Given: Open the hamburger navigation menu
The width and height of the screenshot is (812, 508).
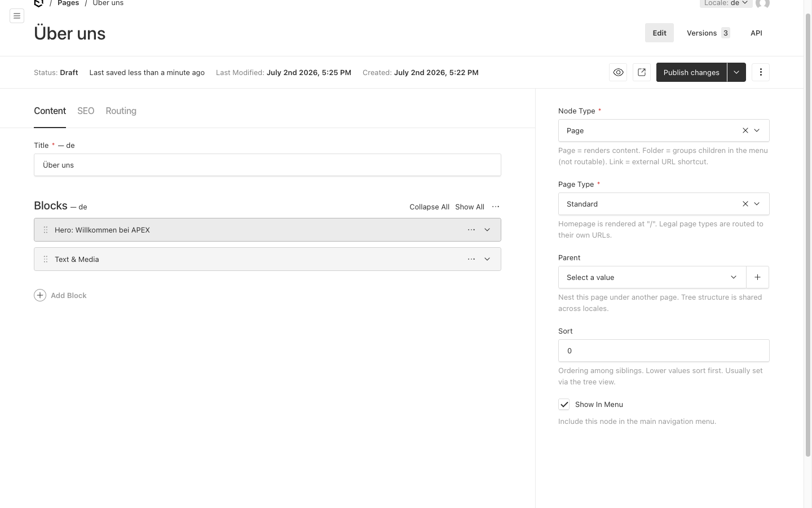Looking at the screenshot, I should click(x=17, y=16).
